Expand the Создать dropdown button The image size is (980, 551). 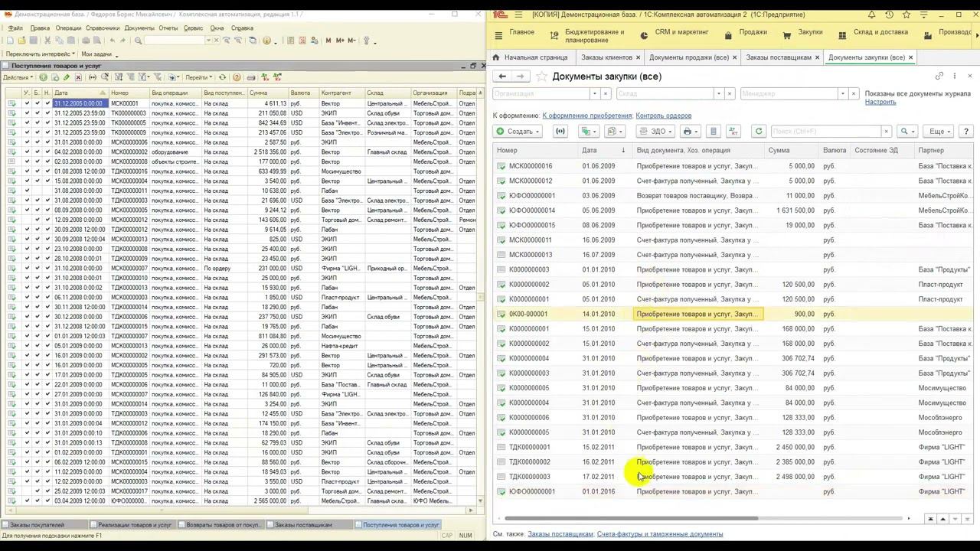518,132
